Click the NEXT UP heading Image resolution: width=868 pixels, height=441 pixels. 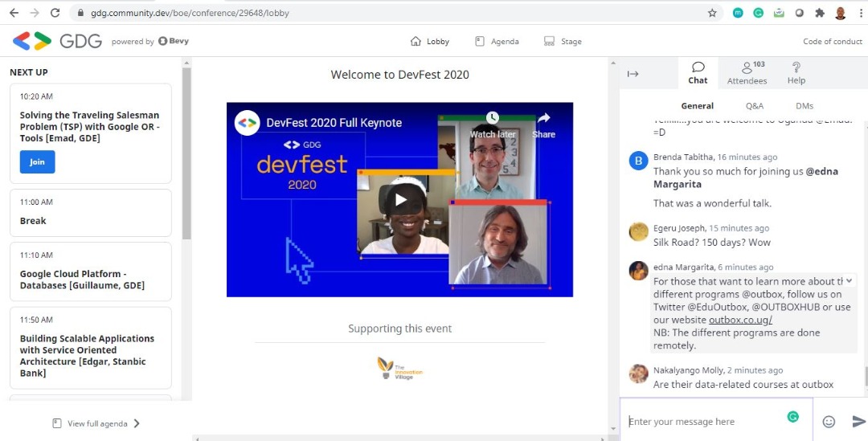[29, 72]
